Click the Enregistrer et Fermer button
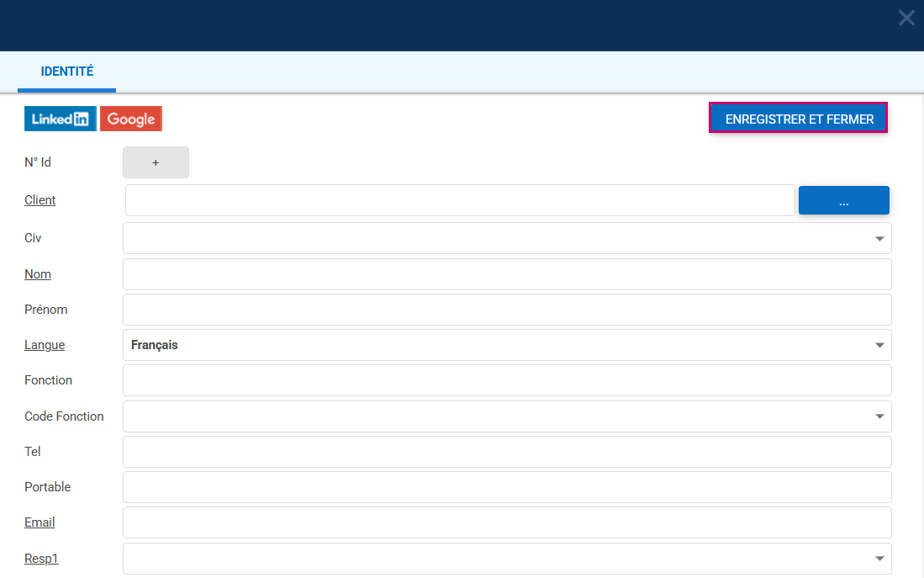Image resolution: width=924 pixels, height=578 pixels. click(799, 119)
